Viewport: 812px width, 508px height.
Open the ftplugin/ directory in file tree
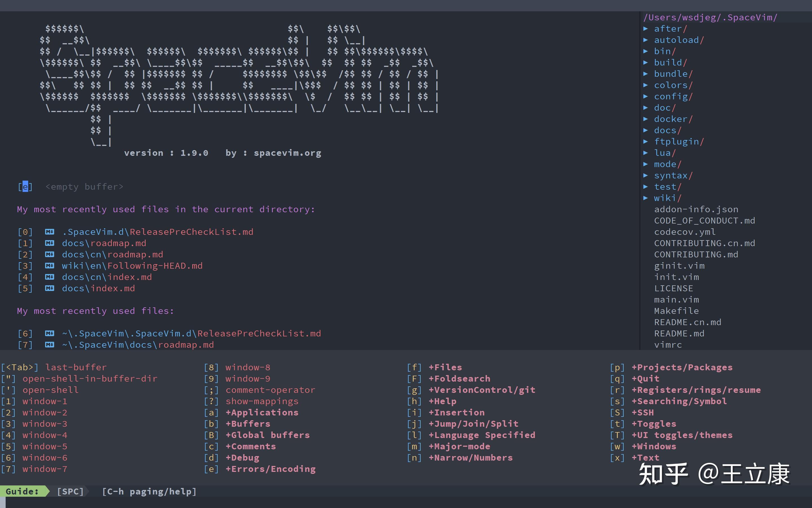[x=679, y=142]
